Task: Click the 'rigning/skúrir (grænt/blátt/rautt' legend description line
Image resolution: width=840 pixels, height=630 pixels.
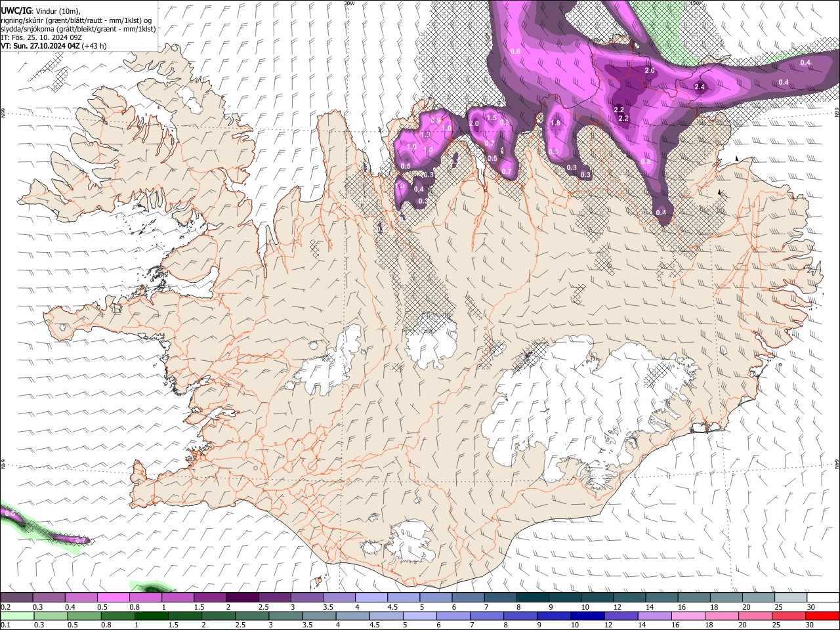Action: (x=76, y=20)
